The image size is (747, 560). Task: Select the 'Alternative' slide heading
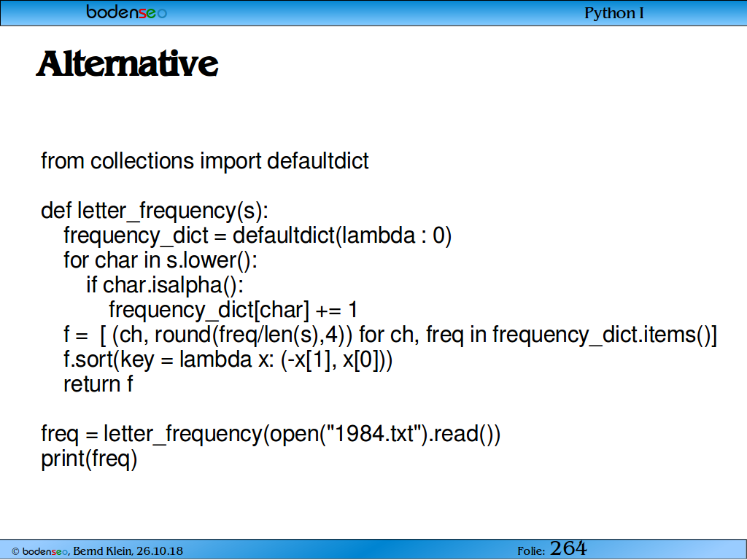point(127,63)
